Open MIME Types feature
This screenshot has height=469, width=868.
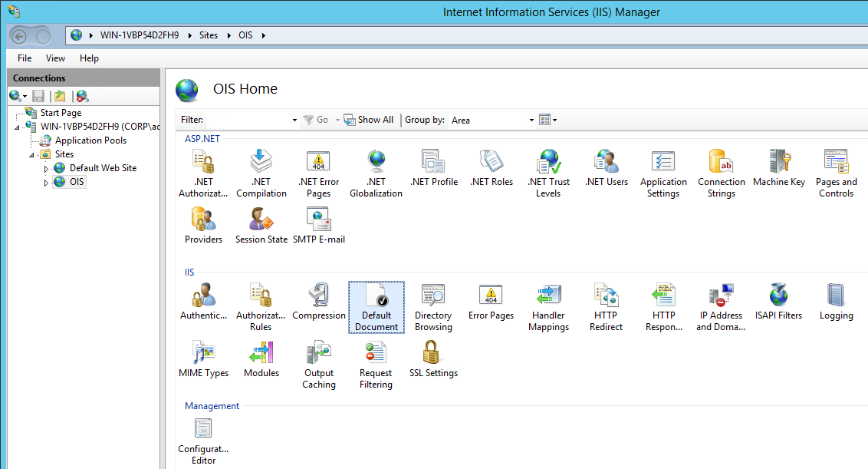point(204,360)
